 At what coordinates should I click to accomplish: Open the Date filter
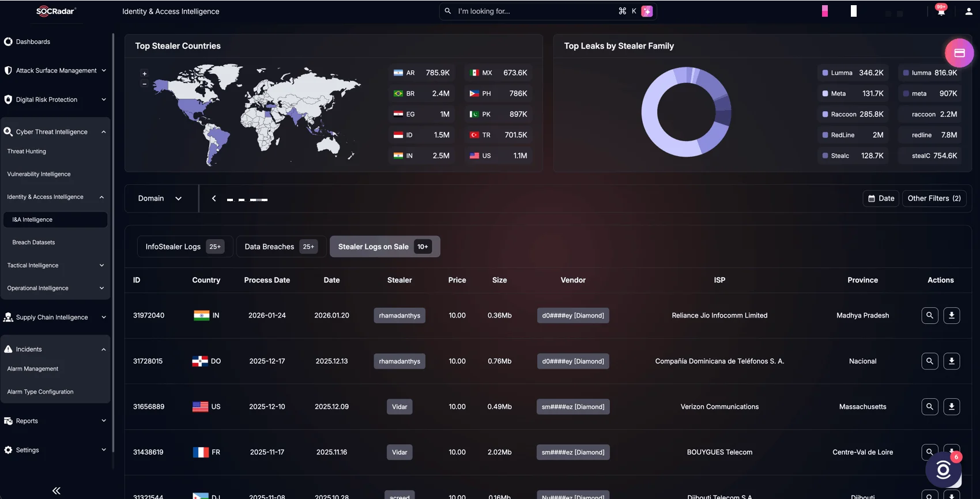pos(881,198)
